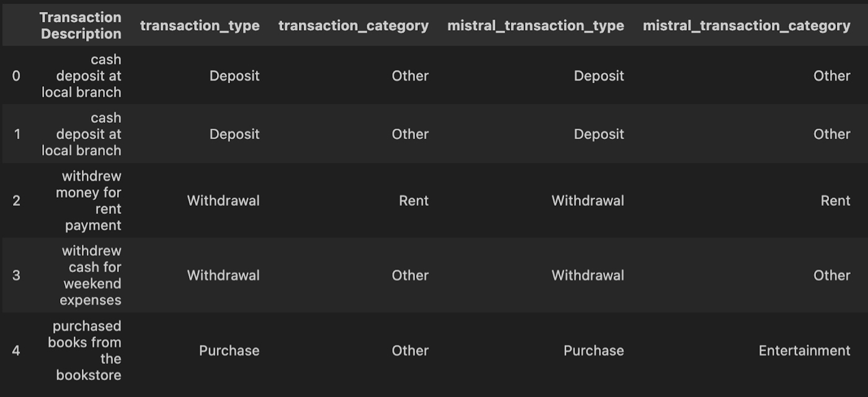Click the Rent value under transaction_category
This screenshot has width=868, height=397.
(414, 200)
